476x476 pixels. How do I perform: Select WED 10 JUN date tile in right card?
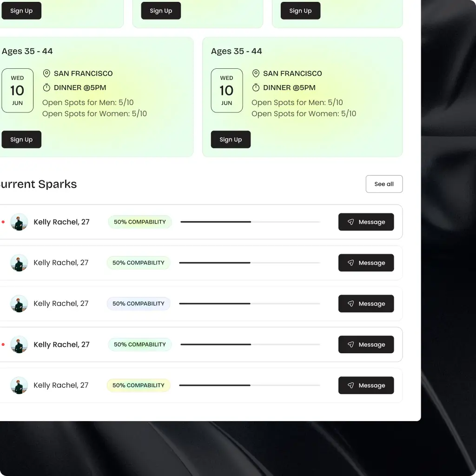227,91
